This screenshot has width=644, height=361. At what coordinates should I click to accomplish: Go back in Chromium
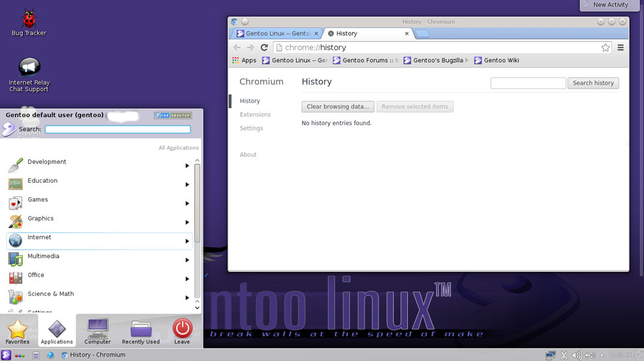[237, 47]
